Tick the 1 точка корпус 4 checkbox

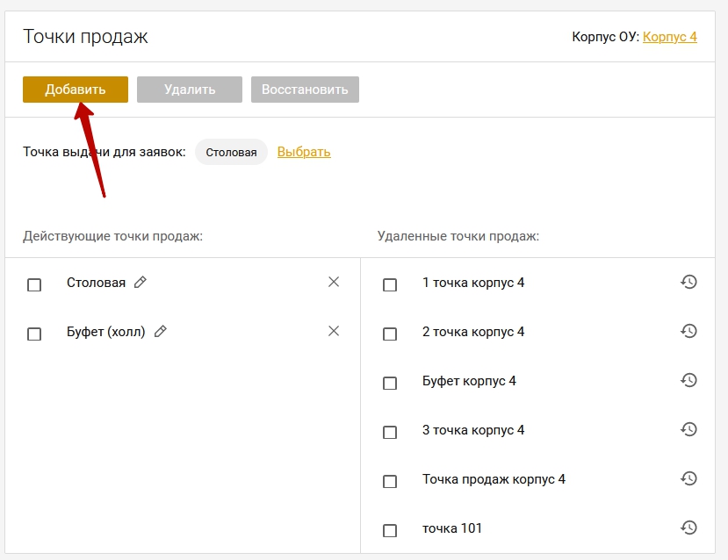pyautogui.click(x=390, y=284)
